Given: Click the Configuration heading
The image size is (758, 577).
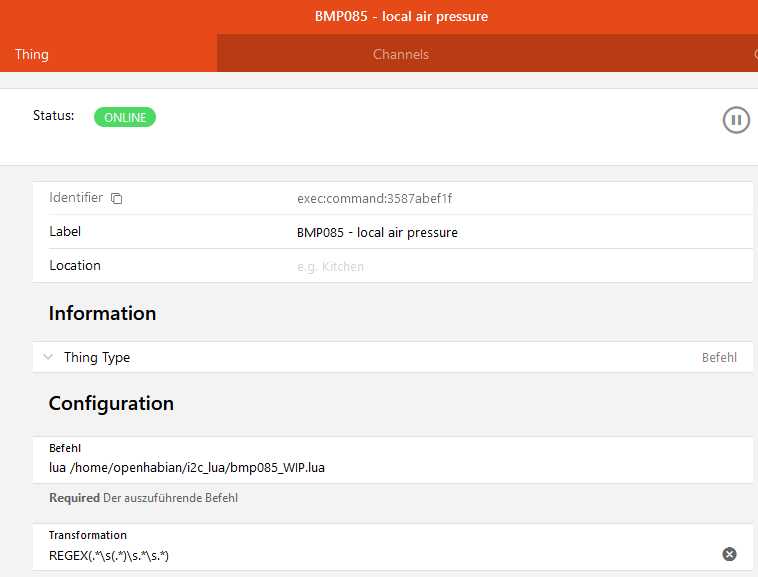Looking at the screenshot, I should coord(111,404).
